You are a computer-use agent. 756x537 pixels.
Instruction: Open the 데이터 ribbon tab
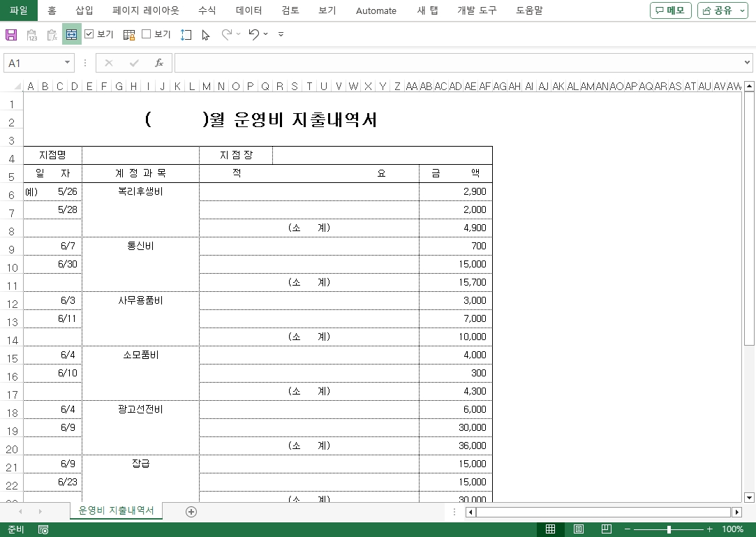[249, 10]
